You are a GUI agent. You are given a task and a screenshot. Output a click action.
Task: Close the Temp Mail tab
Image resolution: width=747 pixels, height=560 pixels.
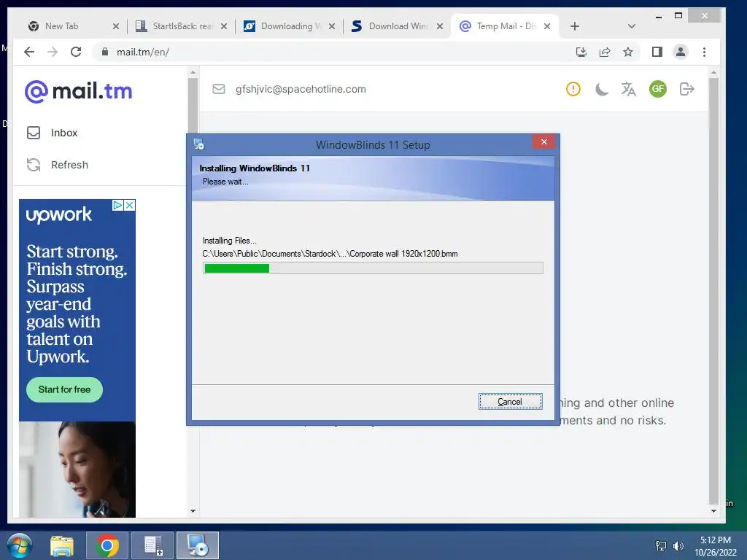click(x=547, y=26)
